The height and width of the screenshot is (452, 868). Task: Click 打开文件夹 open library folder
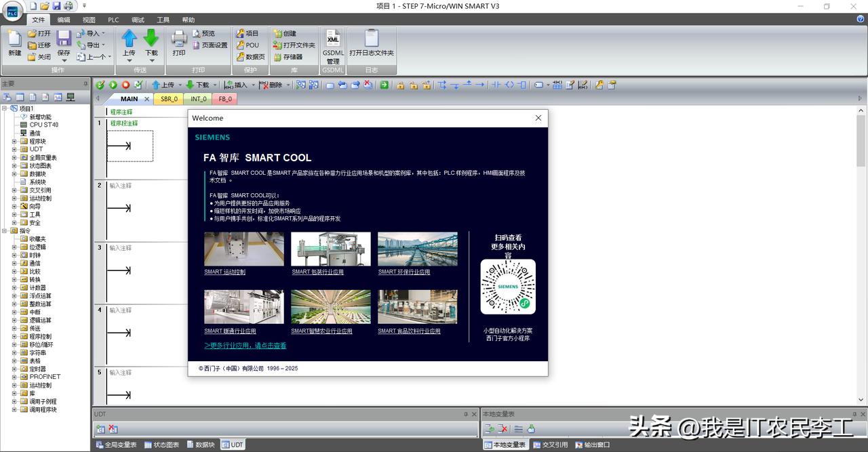click(294, 45)
